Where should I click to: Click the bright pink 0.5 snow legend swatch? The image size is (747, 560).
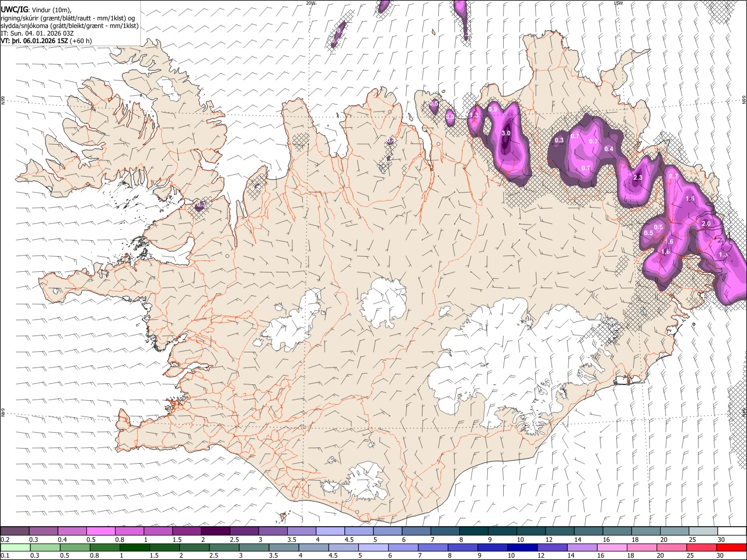[x=100, y=531]
